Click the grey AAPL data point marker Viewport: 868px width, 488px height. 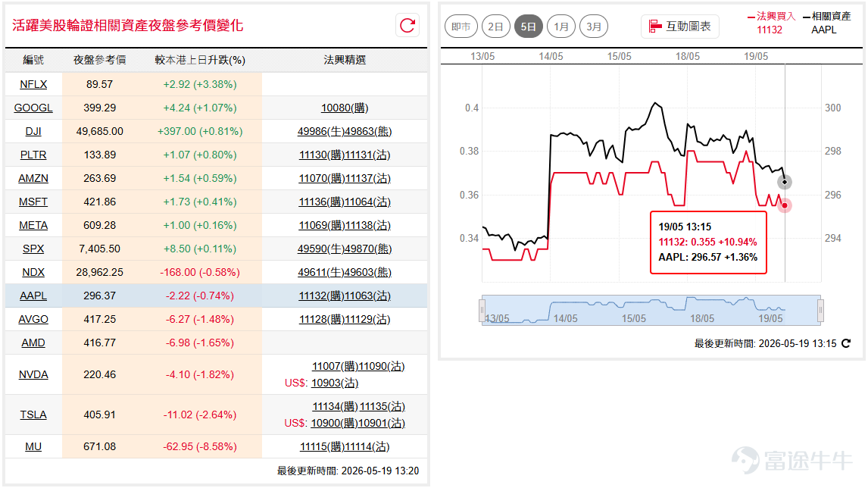pos(785,182)
